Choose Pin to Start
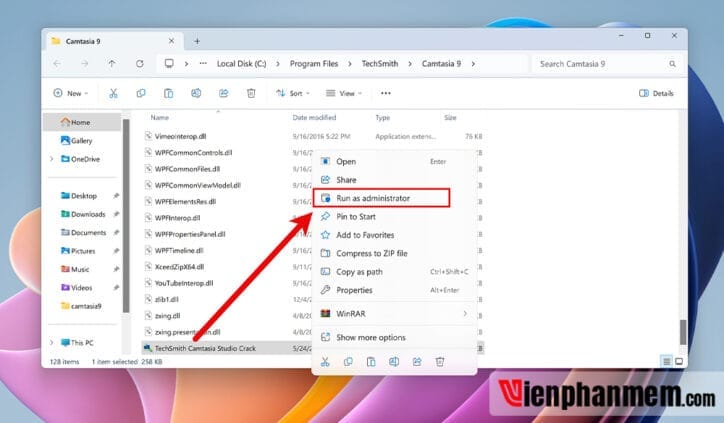The height and width of the screenshot is (423, 724). click(395, 217)
